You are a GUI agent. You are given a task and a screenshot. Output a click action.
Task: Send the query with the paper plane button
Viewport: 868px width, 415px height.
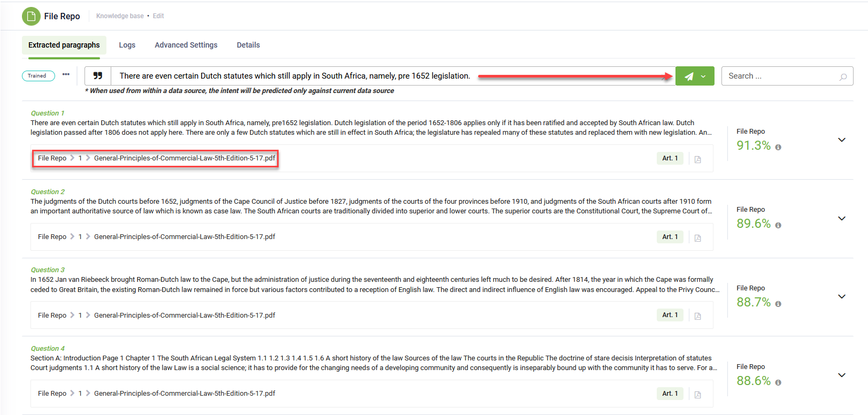coord(689,76)
